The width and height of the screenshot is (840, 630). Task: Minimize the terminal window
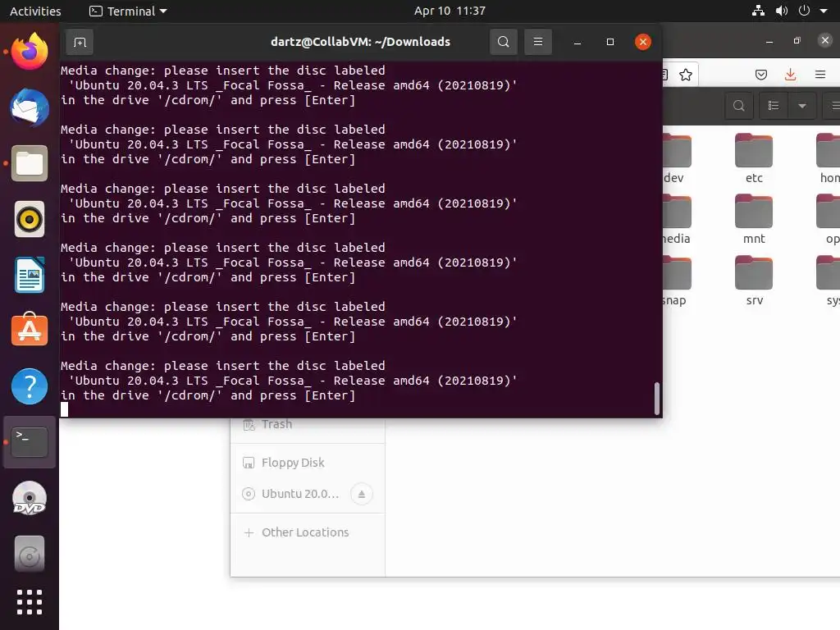pos(577,42)
